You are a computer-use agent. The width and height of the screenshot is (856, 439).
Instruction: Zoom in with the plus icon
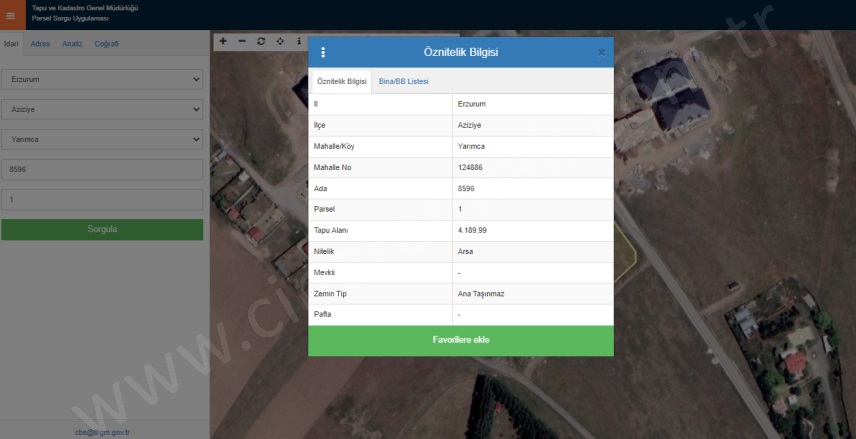tap(223, 42)
